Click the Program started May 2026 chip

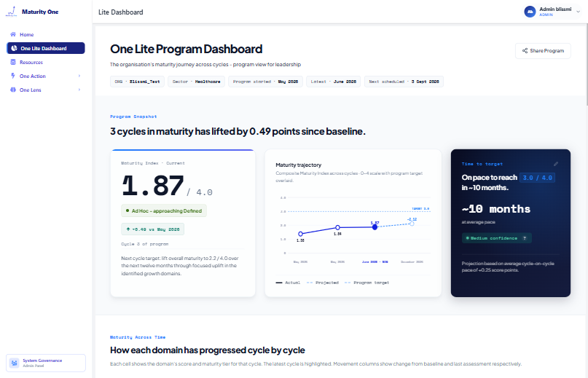click(x=265, y=82)
